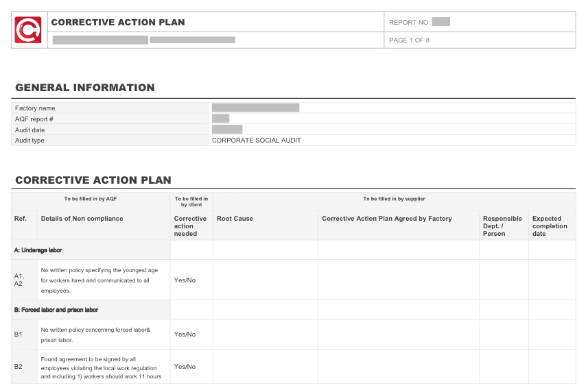Click the Yes/No cell for row B2
The height and width of the screenshot is (388, 588).
(x=185, y=367)
